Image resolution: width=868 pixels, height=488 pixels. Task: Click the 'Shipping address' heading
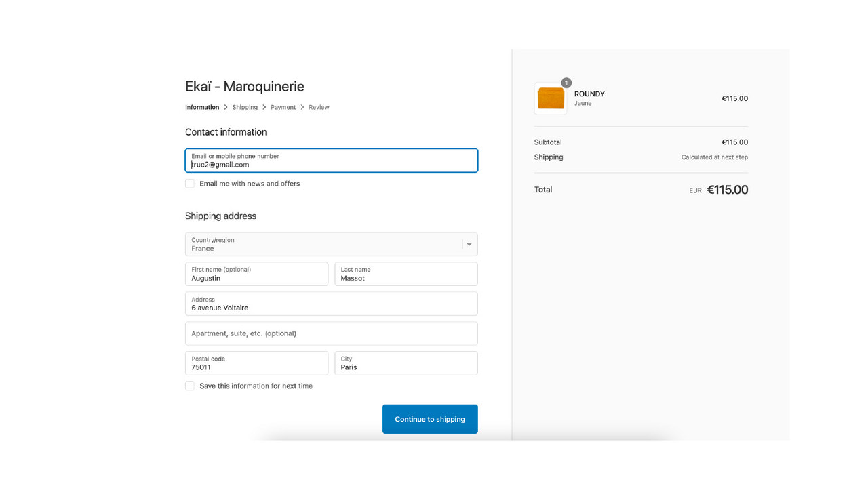click(220, 216)
